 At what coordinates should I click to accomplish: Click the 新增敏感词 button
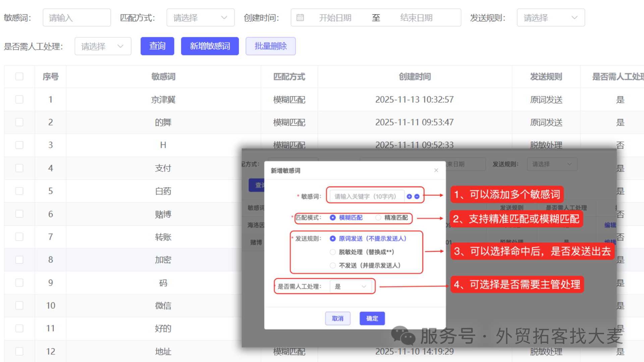pyautogui.click(x=210, y=46)
